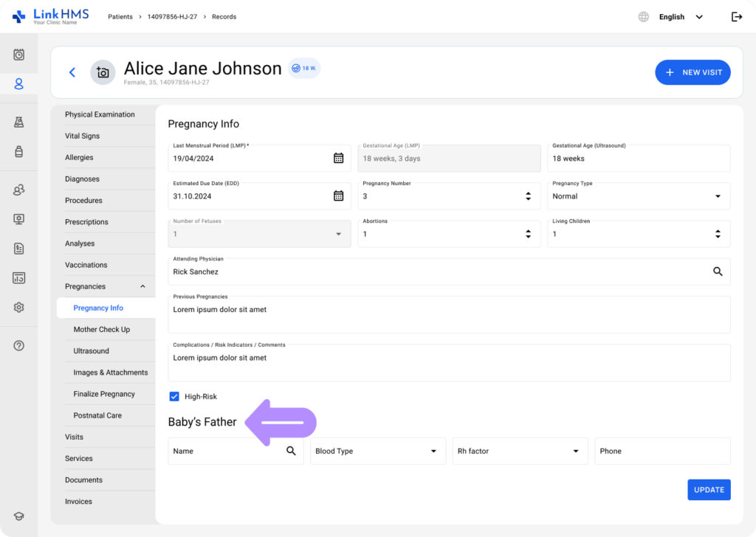Go to Mother Check Up section

[102, 330]
